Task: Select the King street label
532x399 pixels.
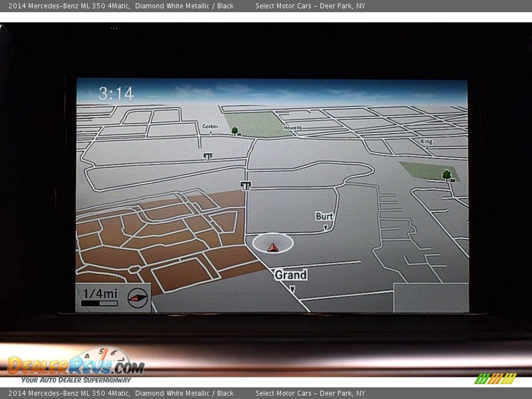Action: 427,141
